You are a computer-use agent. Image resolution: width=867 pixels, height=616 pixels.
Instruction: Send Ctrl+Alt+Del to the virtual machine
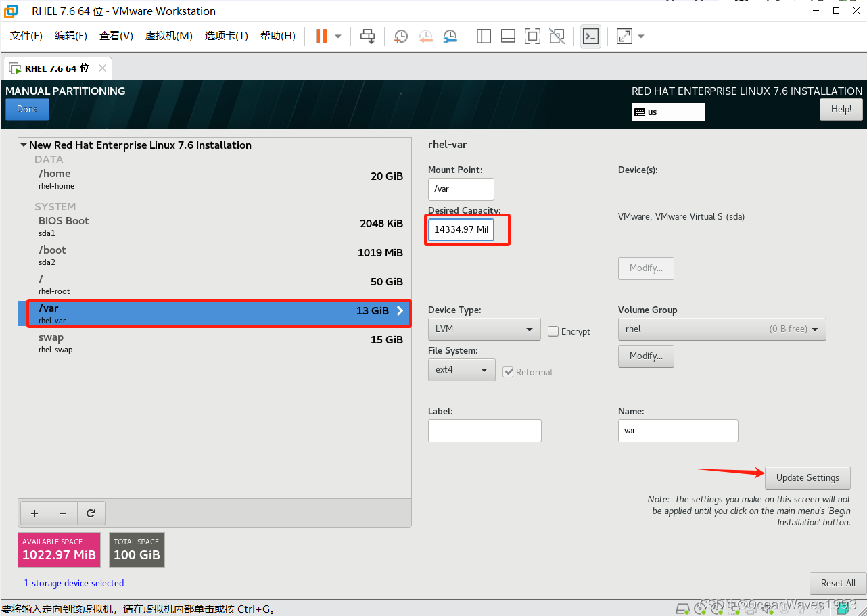pyautogui.click(x=367, y=36)
